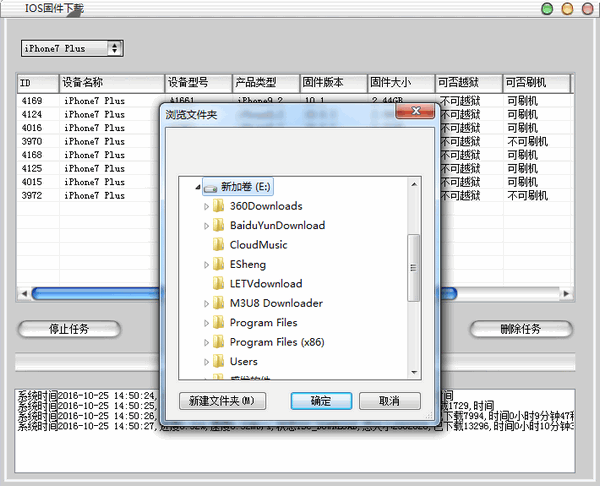This screenshot has width=600, height=486.
Task: Sort by 设备名称 column header
Action: pyautogui.click(x=112, y=83)
